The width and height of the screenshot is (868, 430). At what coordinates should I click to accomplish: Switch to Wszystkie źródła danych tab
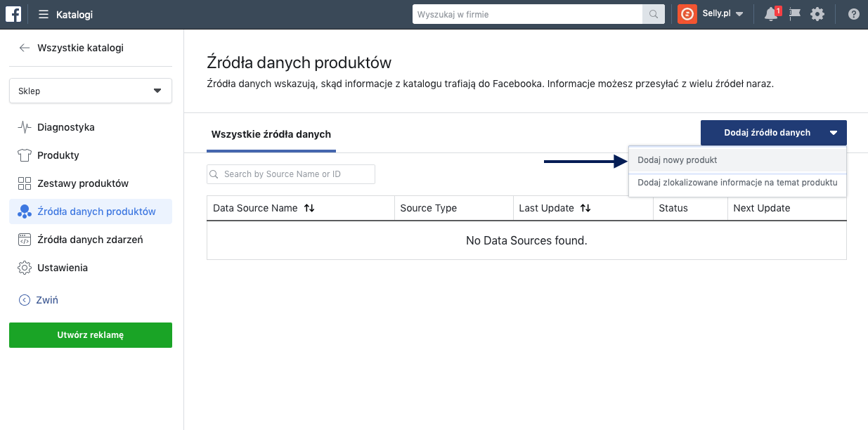tap(271, 134)
